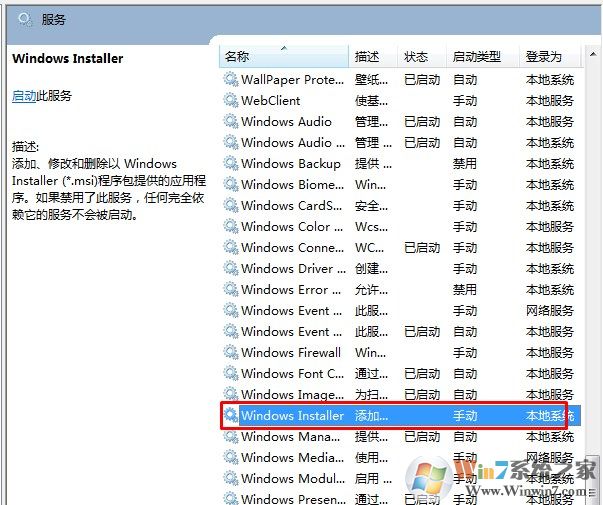Select the Windows CardS... service name
This screenshot has width=603, height=505.
click(x=291, y=205)
